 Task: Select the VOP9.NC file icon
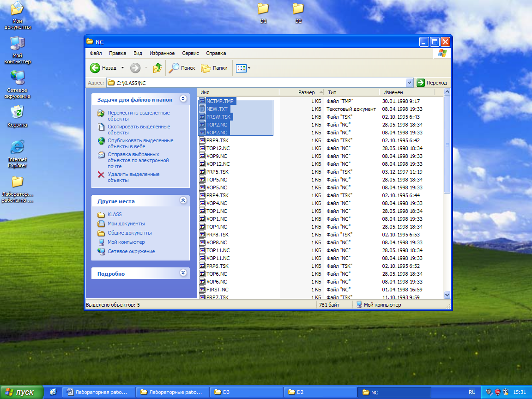point(202,156)
